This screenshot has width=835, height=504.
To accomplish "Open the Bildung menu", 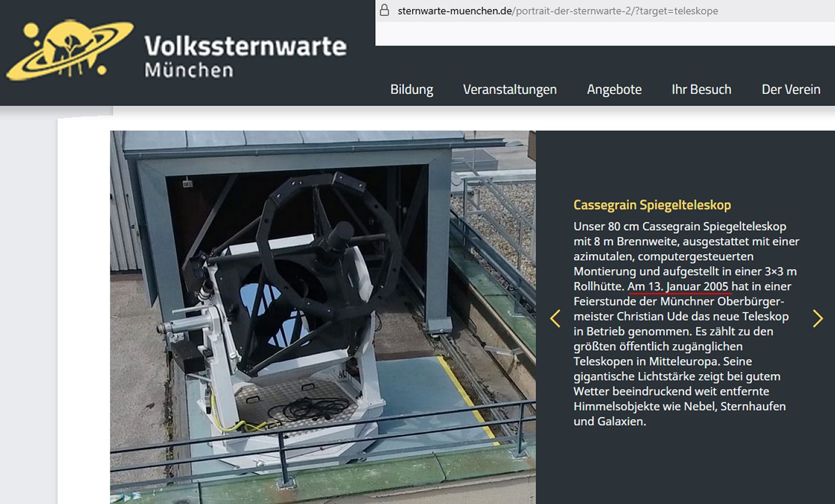I will [x=412, y=89].
